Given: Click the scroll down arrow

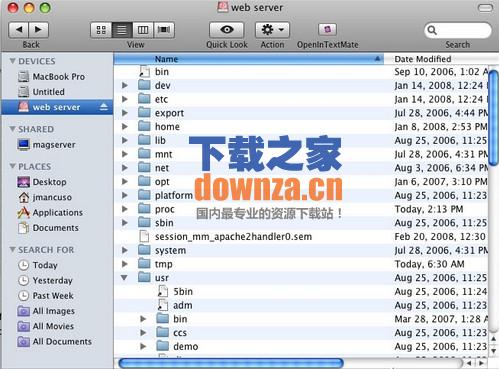Looking at the screenshot, I should coord(494,351).
